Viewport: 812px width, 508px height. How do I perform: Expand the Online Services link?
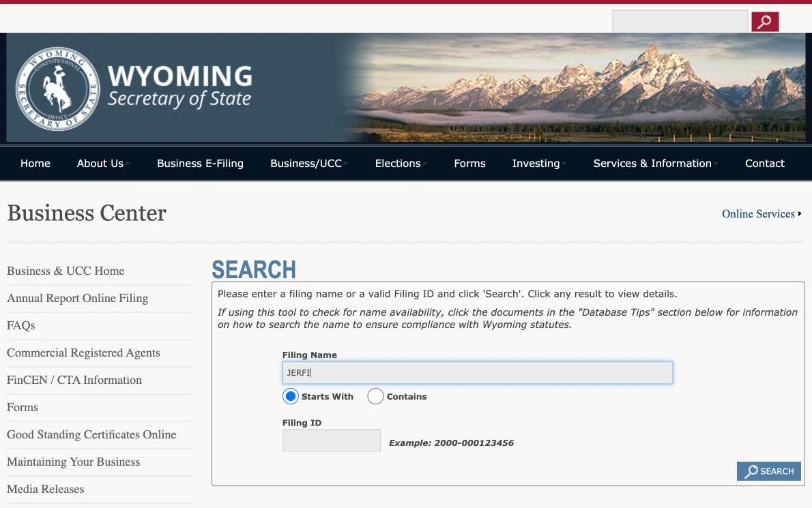(x=762, y=213)
